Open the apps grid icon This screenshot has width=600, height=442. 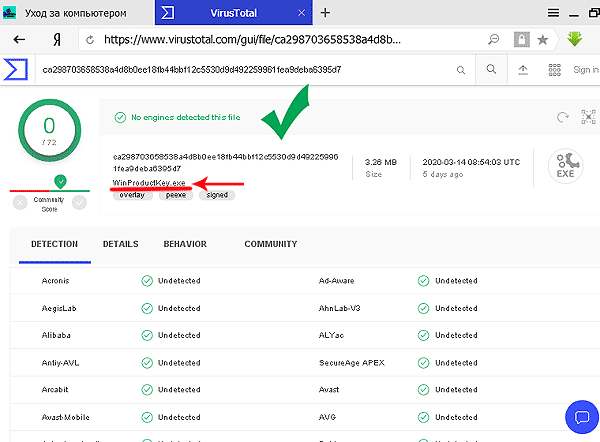pyautogui.click(x=554, y=70)
